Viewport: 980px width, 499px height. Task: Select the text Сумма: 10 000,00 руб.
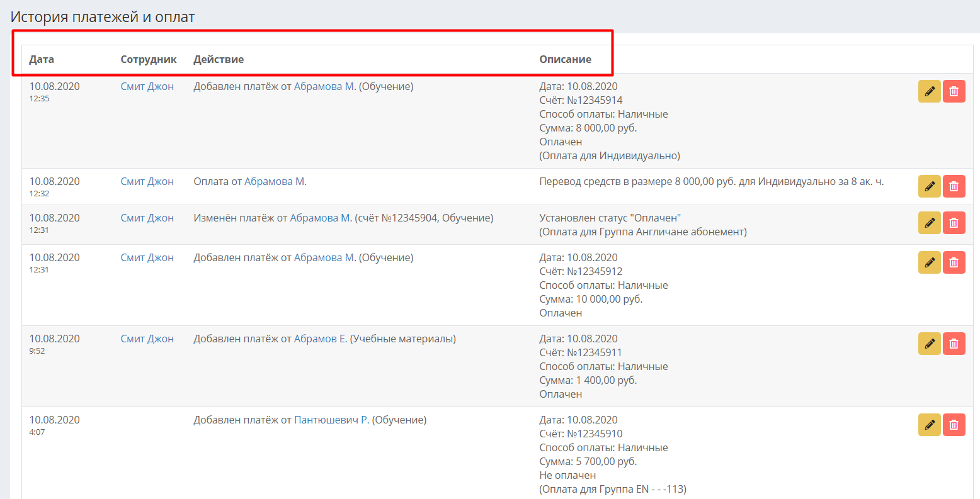[x=591, y=300]
